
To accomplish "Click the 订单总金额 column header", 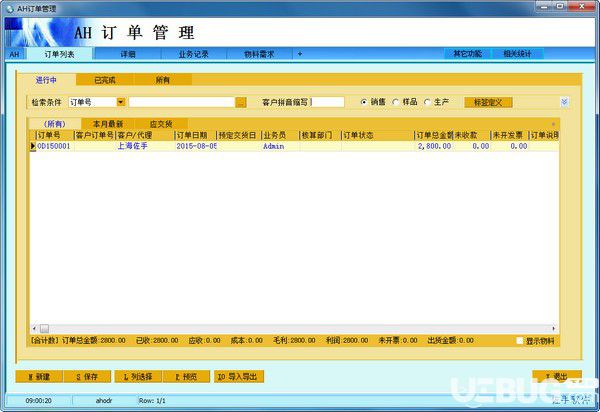I will pyautogui.click(x=434, y=135).
